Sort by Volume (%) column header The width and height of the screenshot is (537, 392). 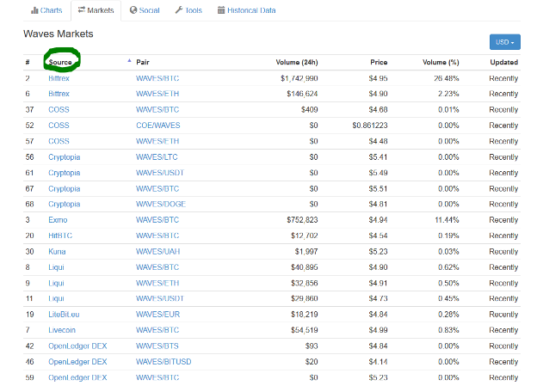coord(441,62)
